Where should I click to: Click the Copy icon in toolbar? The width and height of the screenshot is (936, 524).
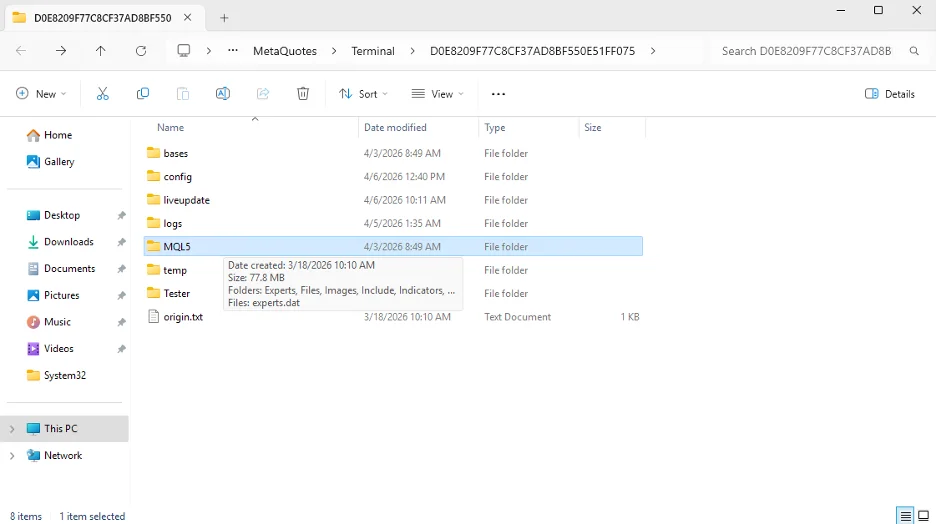coord(143,93)
